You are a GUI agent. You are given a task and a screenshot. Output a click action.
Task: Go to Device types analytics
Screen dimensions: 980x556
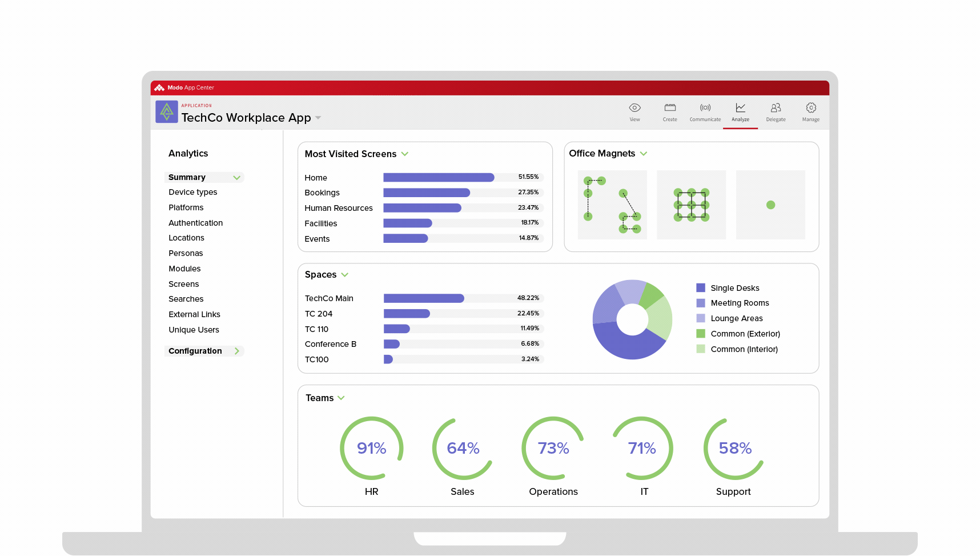tap(192, 193)
